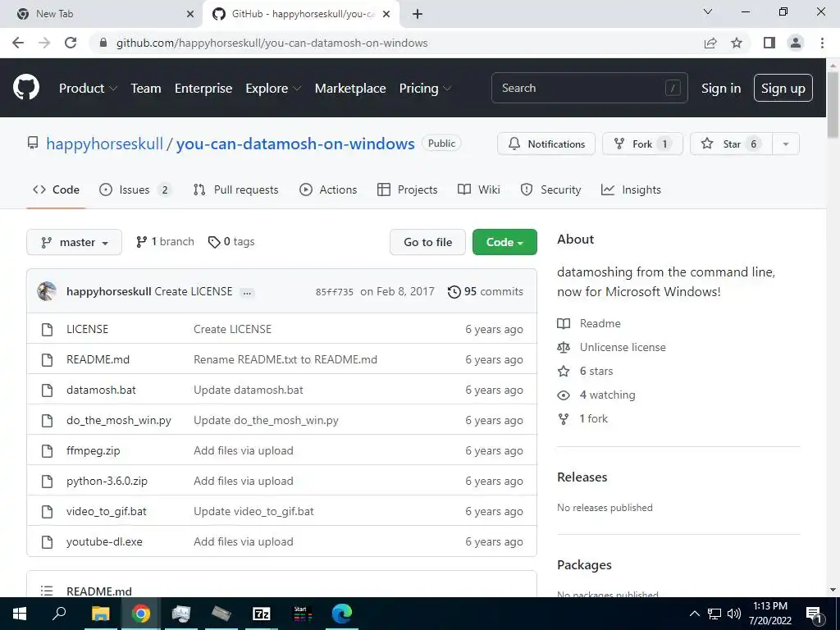The image size is (840, 630).
Task: Click the taskbar volume speaker icon
Action: pos(734,614)
